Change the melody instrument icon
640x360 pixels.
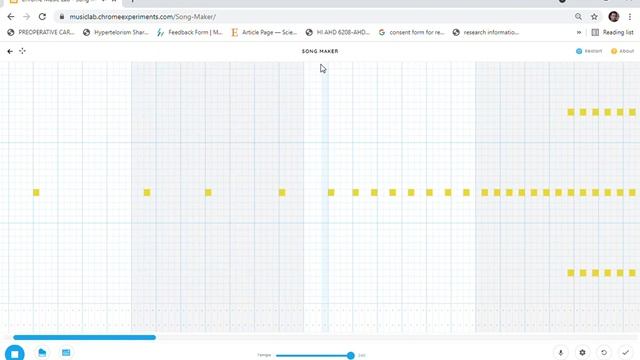click(x=42, y=353)
